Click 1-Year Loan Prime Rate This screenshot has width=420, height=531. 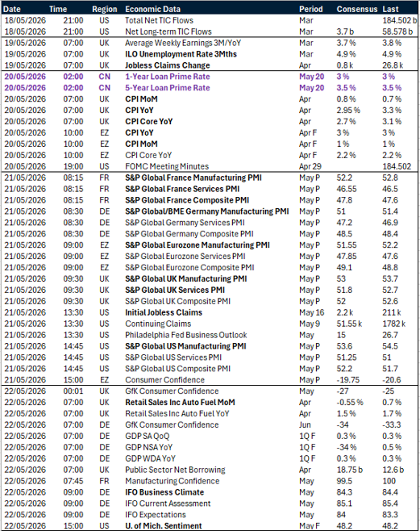click(168, 77)
